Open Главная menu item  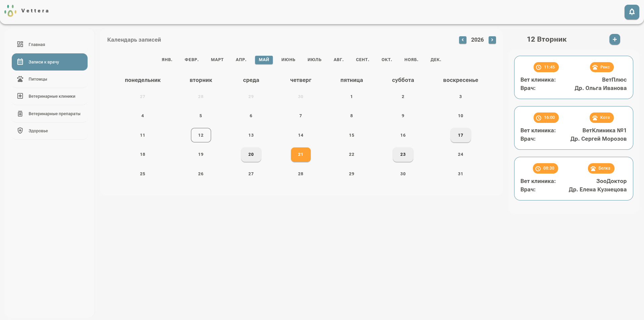coord(50,44)
